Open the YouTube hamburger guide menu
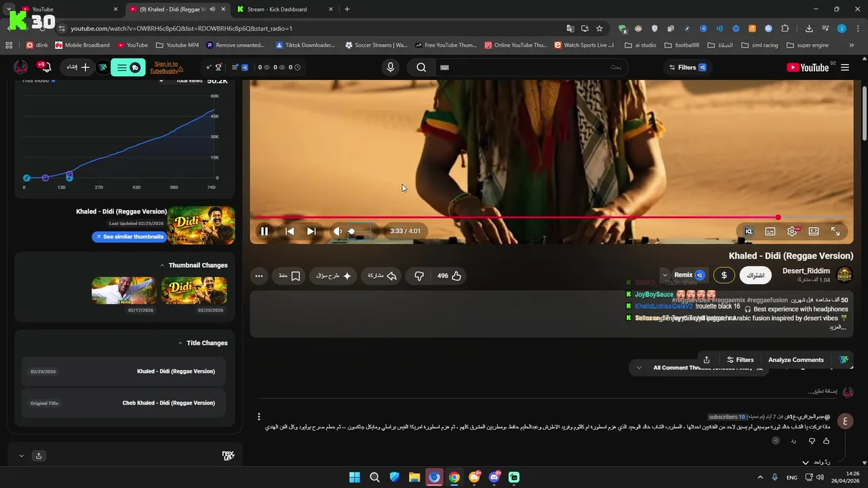 tap(845, 67)
